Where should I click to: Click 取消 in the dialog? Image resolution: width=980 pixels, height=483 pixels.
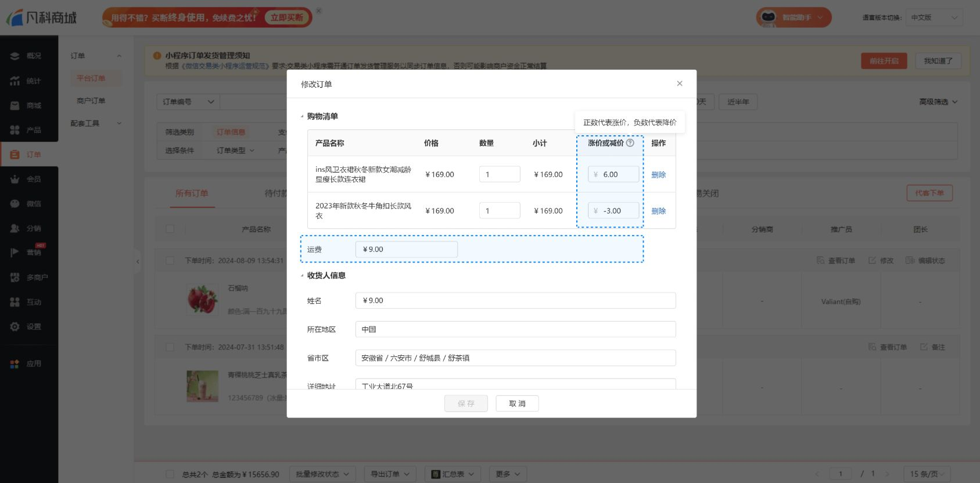517,403
